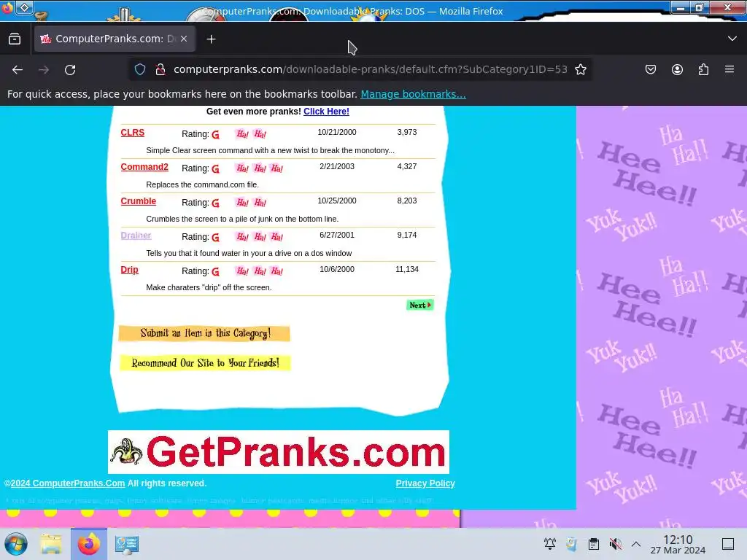Close the ComputerPranks.com tab
747x560 pixels.
[184, 39]
